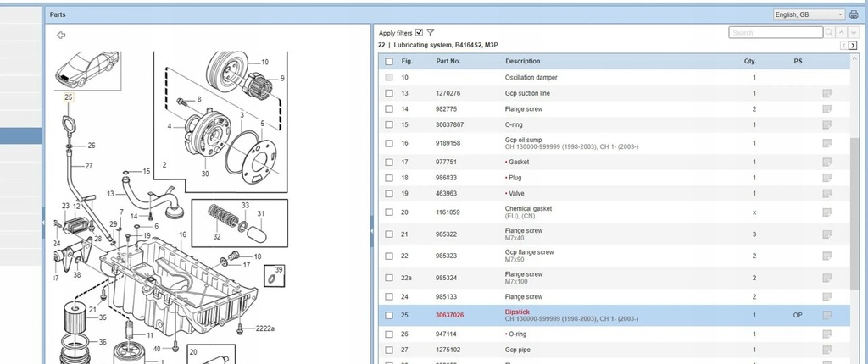Open note icon for Gcp pipe row
The width and height of the screenshot is (868, 364).
click(827, 350)
